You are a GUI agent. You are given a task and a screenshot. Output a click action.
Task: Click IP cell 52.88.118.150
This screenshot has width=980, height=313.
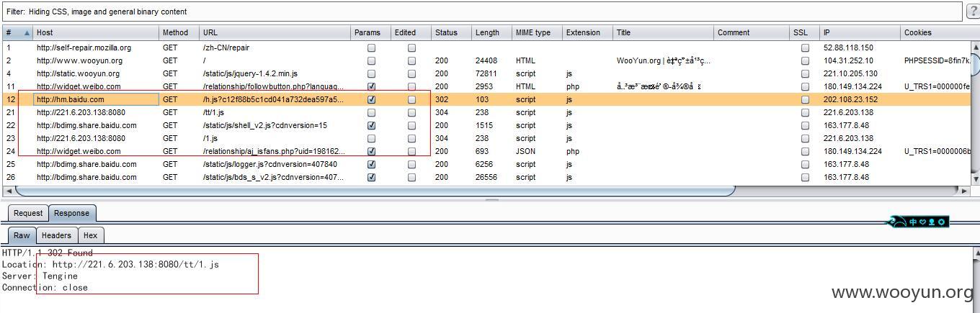[860, 47]
